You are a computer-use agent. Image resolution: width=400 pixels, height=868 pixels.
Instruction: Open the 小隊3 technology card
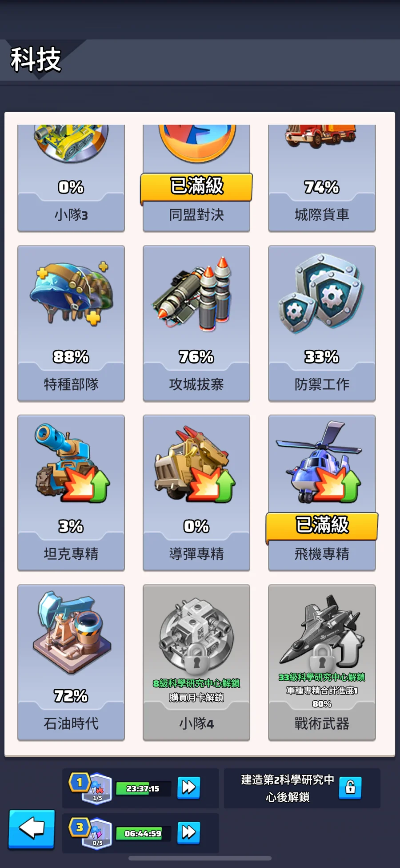click(x=71, y=178)
